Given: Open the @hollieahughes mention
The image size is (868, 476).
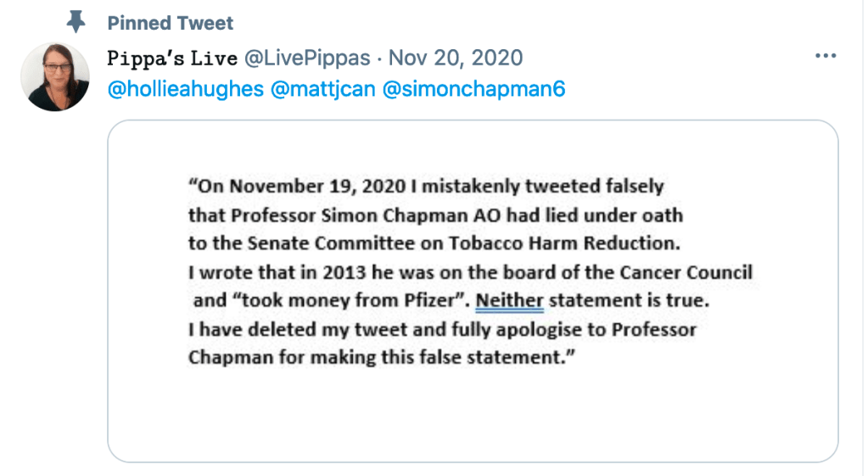Looking at the screenshot, I should [x=185, y=89].
